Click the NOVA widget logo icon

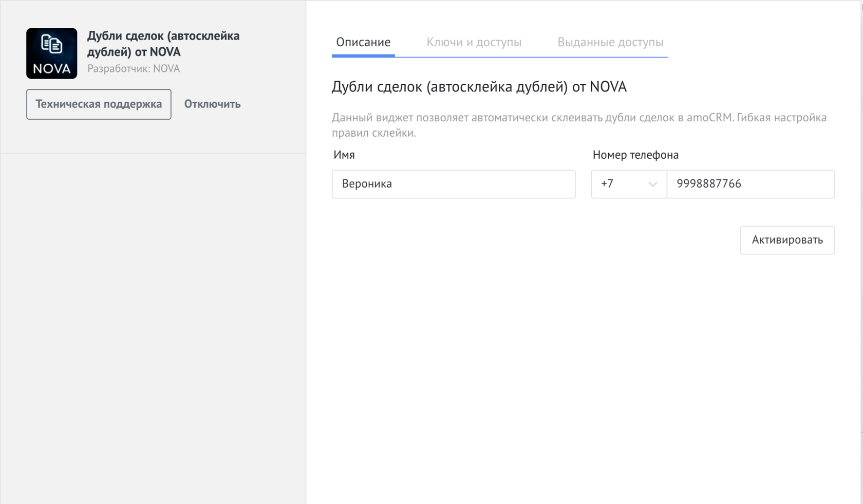[x=51, y=53]
